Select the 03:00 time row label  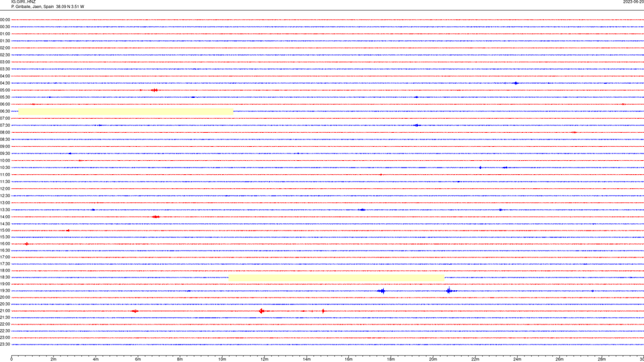[x=5, y=62]
